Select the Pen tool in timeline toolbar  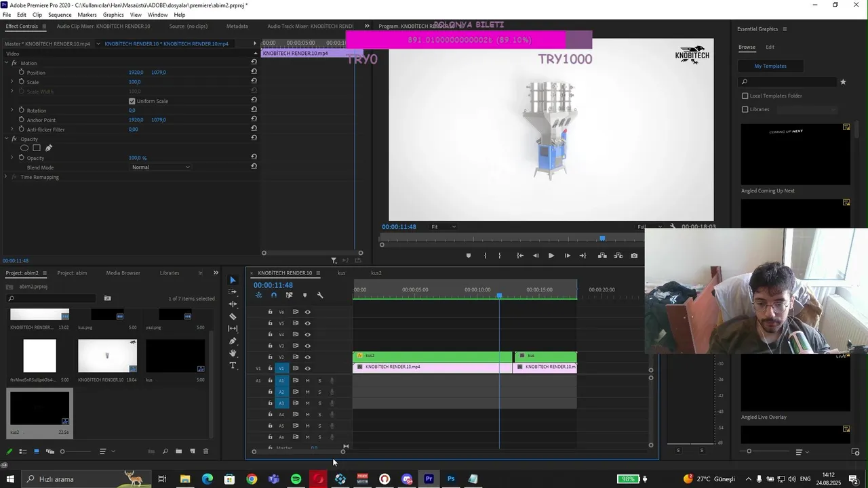pos(233,341)
